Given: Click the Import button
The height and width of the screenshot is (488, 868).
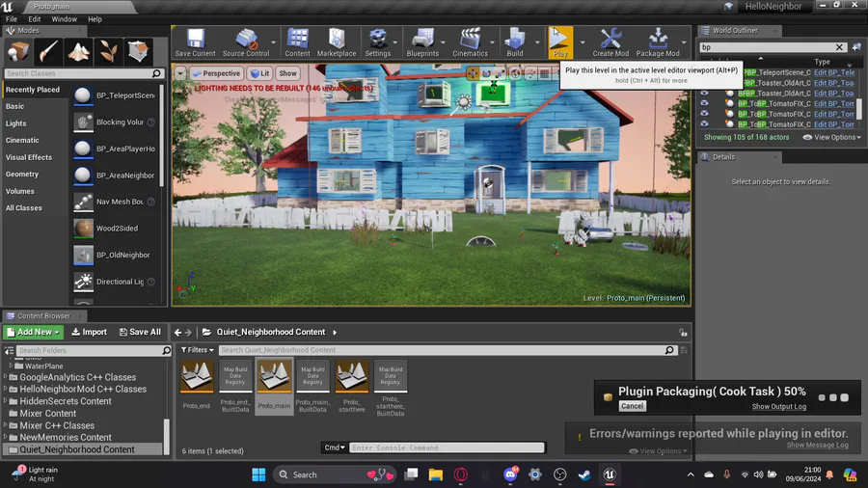Looking at the screenshot, I should (x=89, y=332).
